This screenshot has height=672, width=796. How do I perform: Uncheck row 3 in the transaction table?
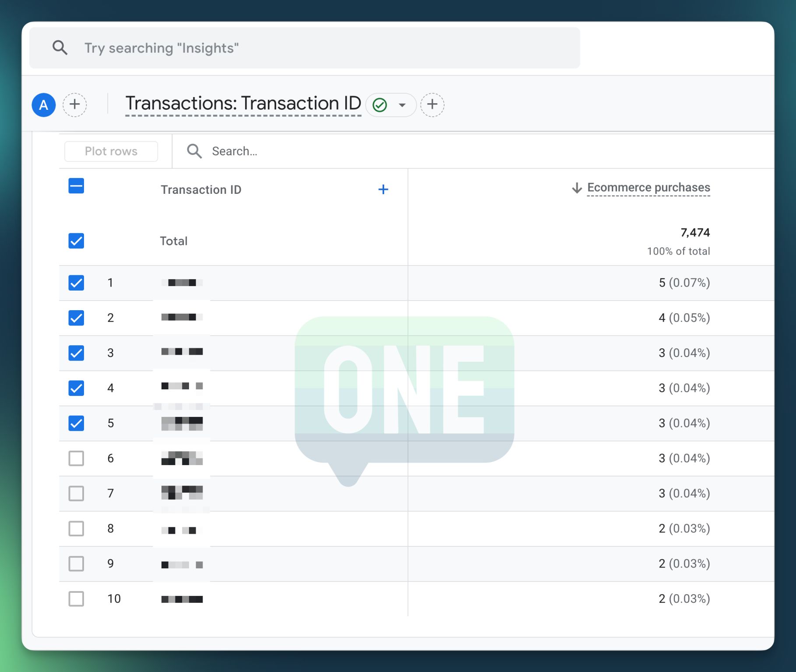pyautogui.click(x=76, y=353)
